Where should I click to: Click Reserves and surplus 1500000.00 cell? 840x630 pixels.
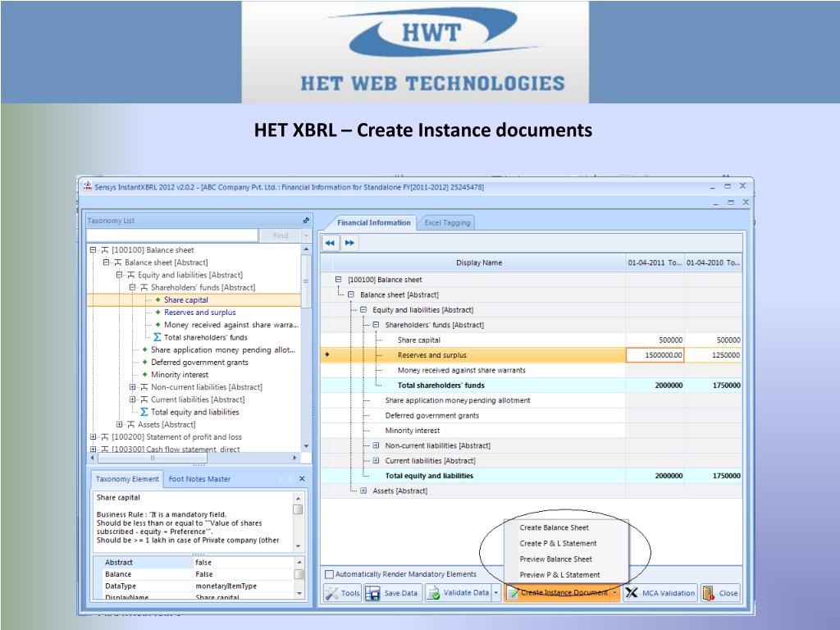pyautogui.click(x=655, y=355)
